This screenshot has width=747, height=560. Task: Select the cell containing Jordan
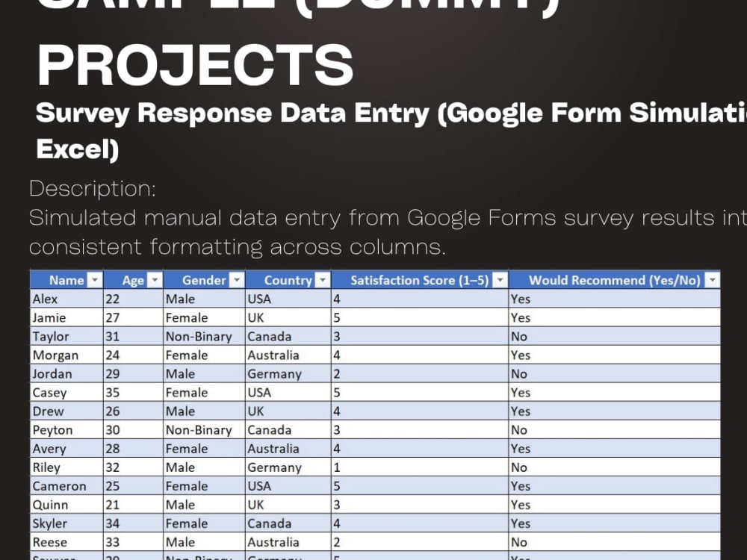(66, 374)
